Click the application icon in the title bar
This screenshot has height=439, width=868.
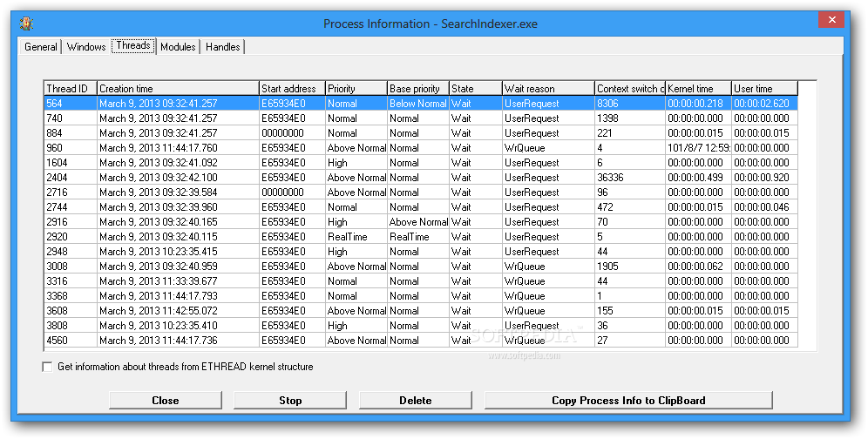coord(26,24)
